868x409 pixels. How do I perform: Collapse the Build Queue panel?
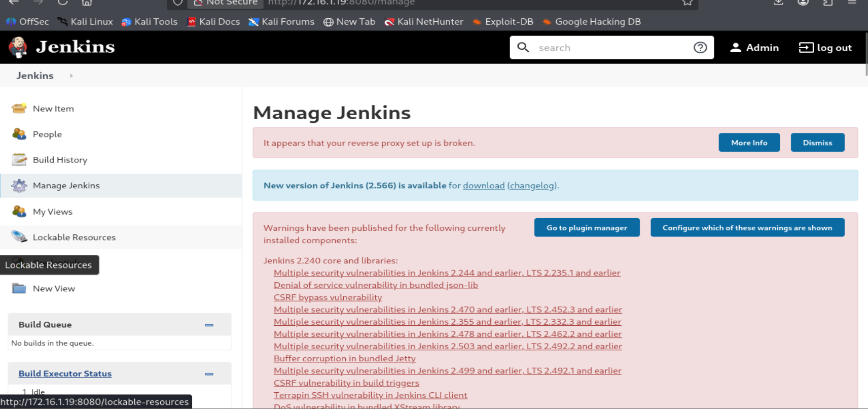pyautogui.click(x=209, y=325)
